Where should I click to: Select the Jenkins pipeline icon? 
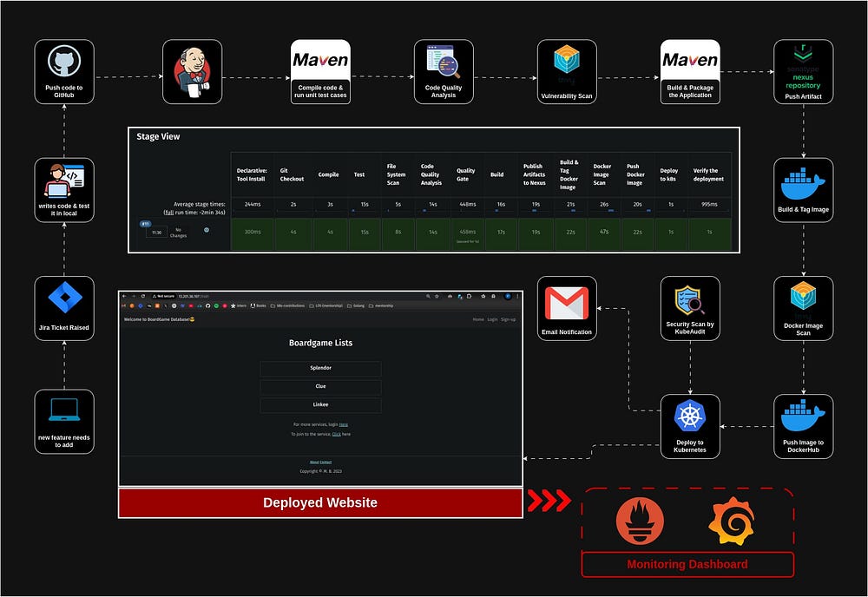(x=192, y=71)
